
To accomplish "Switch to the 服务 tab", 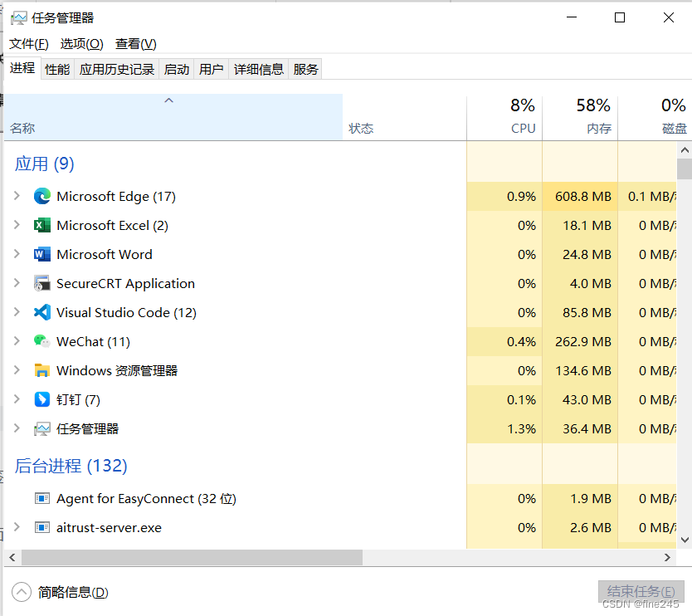I will [305, 70].
